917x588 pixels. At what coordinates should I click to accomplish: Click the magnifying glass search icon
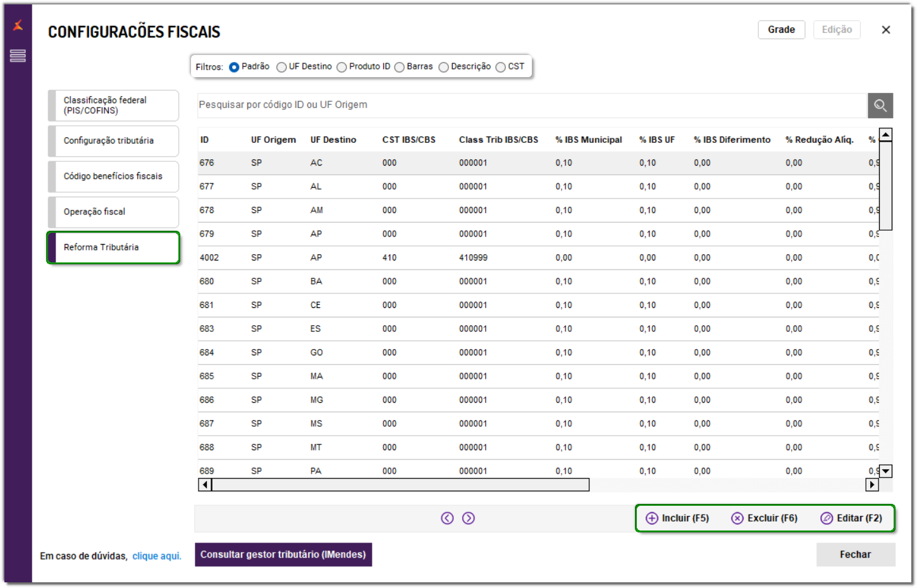click(x=880, y=106)
